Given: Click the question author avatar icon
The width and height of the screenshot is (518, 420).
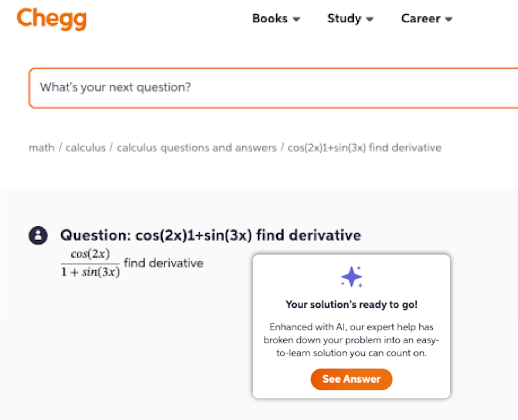Looking at the screenshot, I should [x=38, y=236].
